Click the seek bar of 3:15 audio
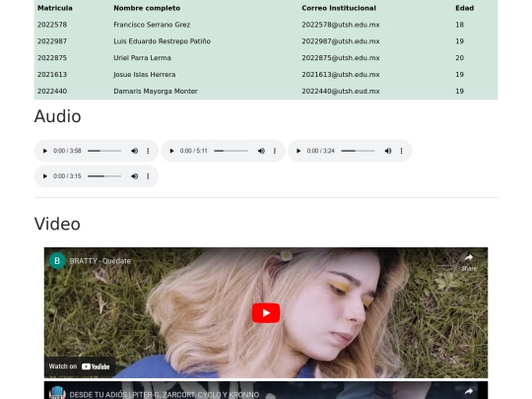 (104, 176)
